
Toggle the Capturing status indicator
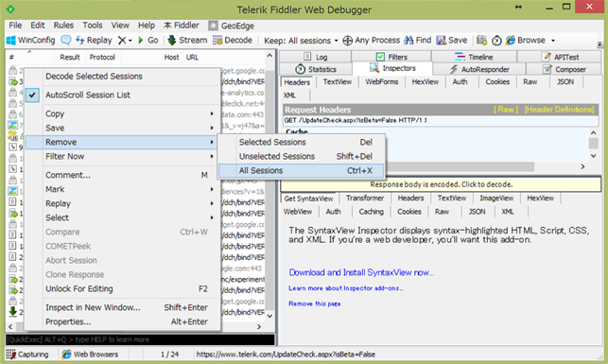[x=27, y=355]
